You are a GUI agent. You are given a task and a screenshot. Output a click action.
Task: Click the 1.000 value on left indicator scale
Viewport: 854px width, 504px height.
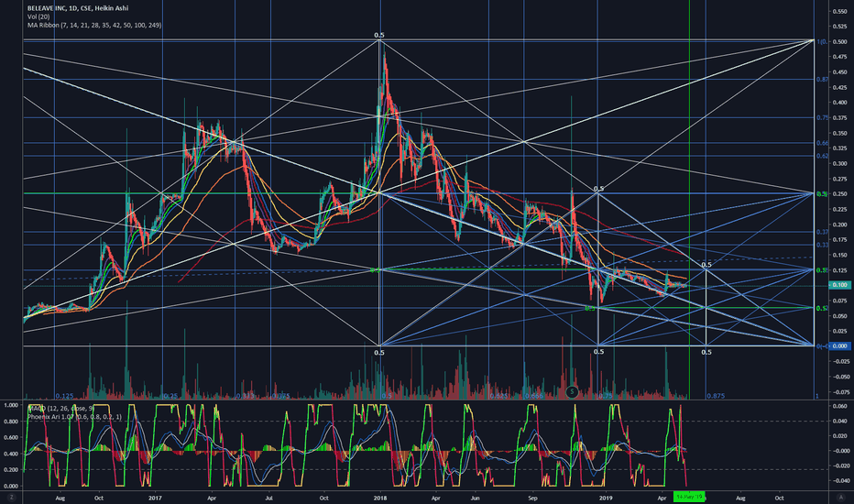click(x=11, y=405)
